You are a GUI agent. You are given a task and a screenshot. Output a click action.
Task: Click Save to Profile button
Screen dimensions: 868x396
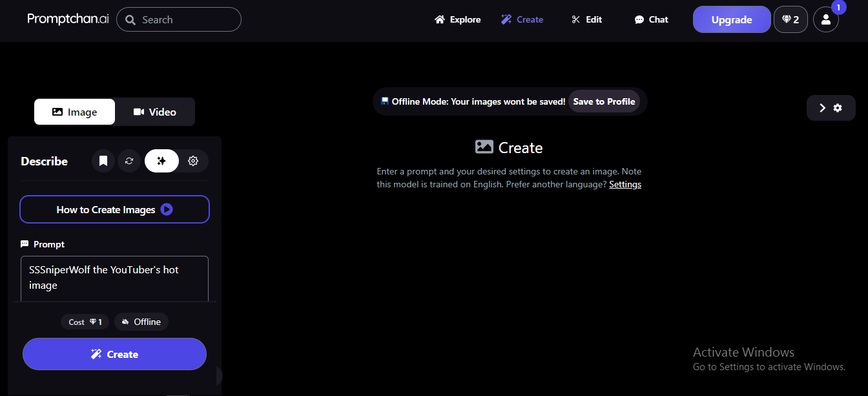(x=604, y=101)
